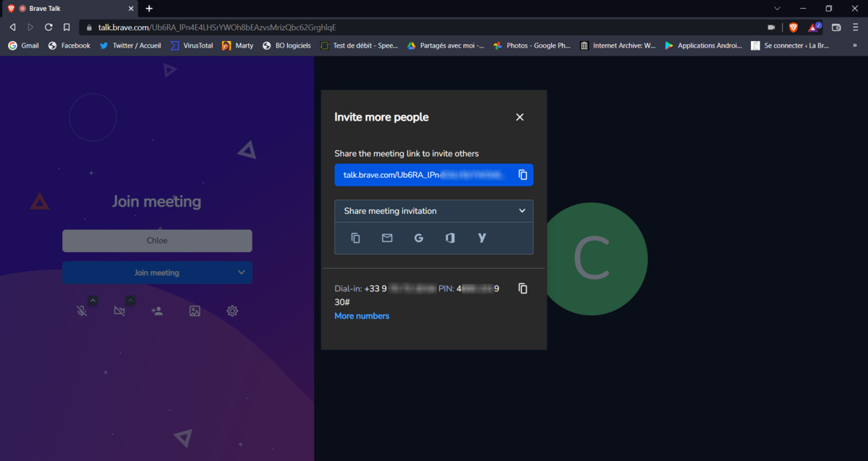Open the Twitter / Accueil bookmark
Viewport: 868px width, 461px height.
click(130, 46)
